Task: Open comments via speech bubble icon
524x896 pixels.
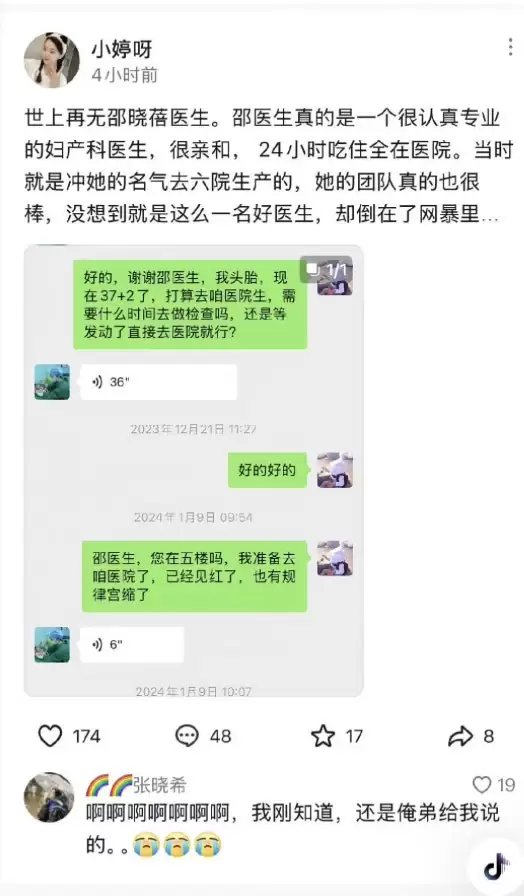Action: pyautogui.click(x=186, y=736)
